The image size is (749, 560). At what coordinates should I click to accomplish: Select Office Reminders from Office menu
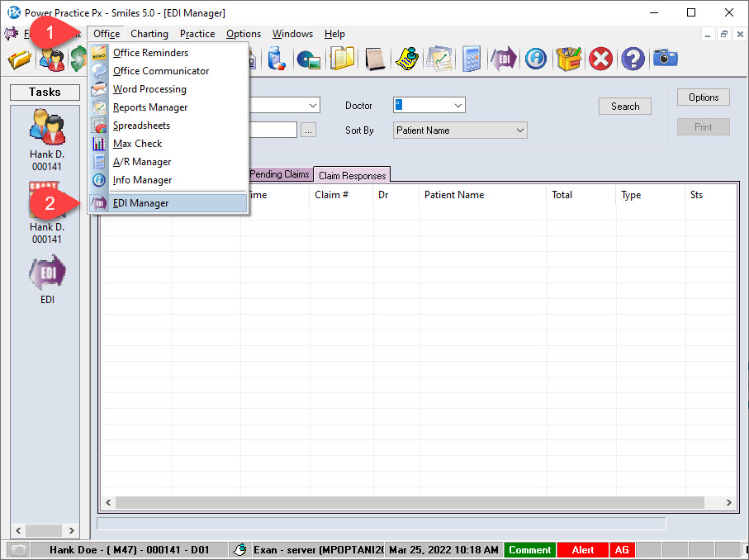coord(150,53)
